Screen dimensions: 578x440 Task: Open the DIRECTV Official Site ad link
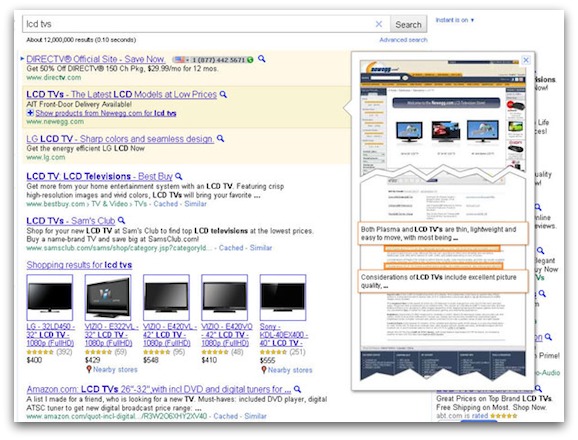95,59
